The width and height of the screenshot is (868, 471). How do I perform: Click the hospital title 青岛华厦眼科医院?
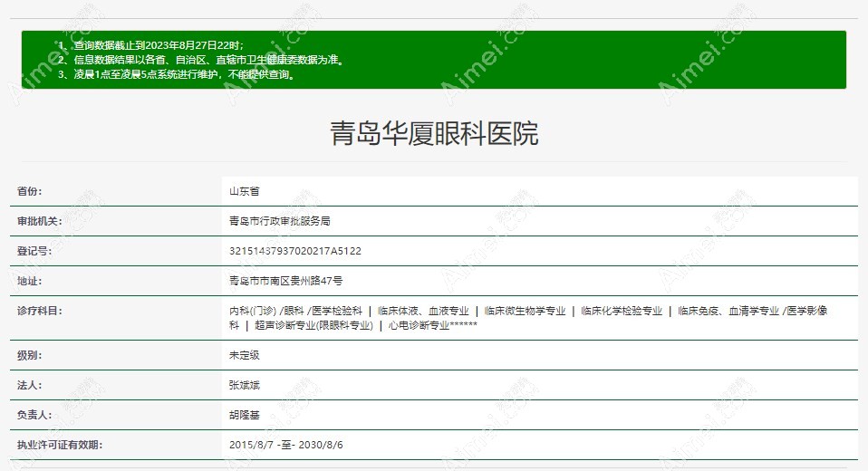pos(434,133)
